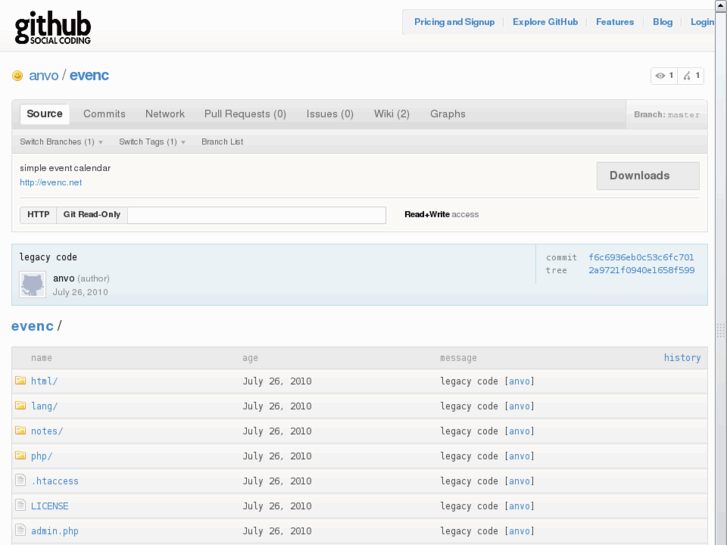
Task: Click the evenc breadcrumb link
Action: (32, 326)
